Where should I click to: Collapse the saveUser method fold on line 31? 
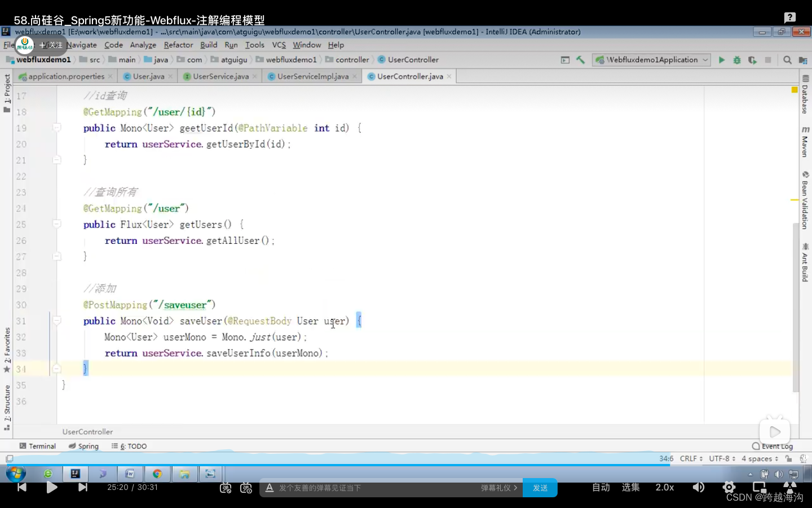point(56,321)
